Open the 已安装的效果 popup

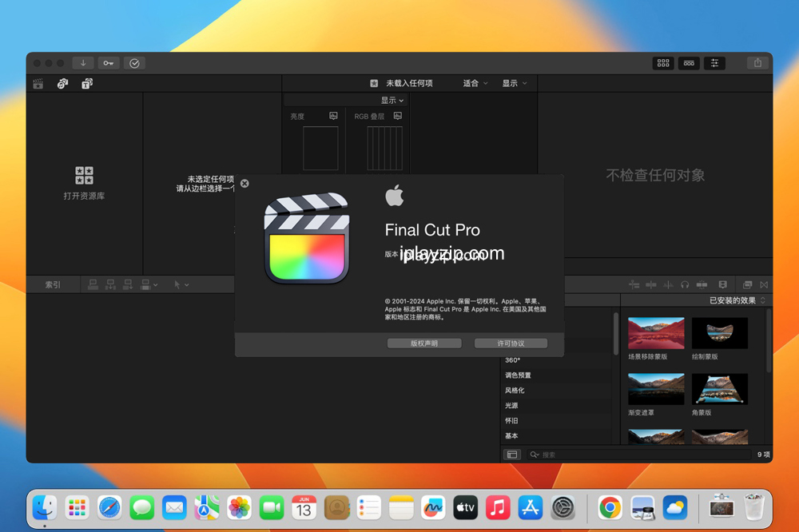(737, 300)
